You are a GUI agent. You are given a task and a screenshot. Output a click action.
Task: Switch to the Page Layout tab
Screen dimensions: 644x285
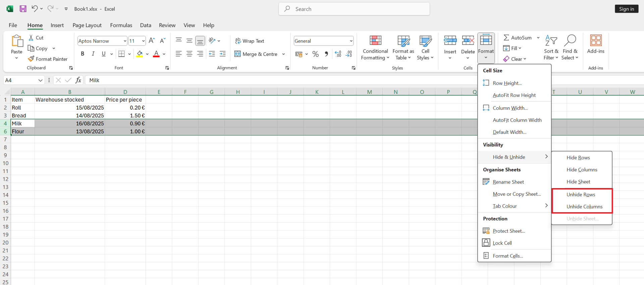87,25
